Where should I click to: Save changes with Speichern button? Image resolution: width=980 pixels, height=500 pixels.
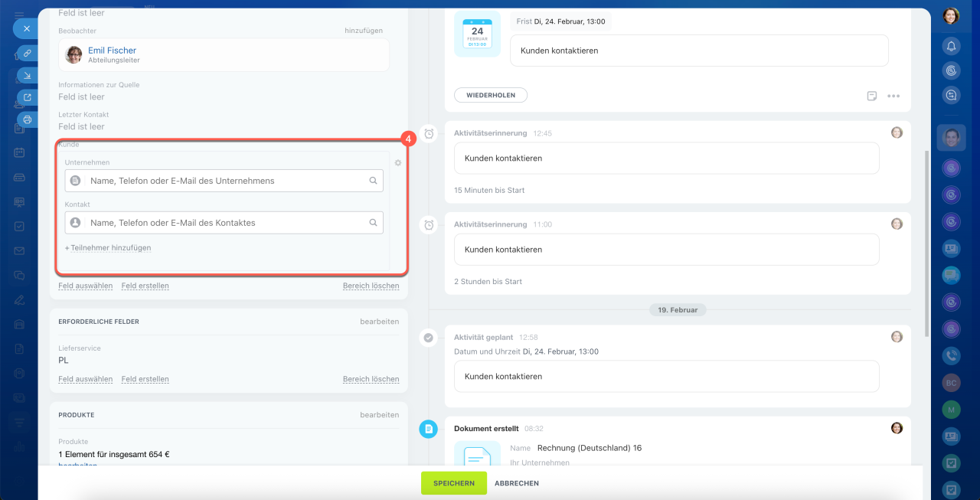pyautogui.click(x=453, y=483)
